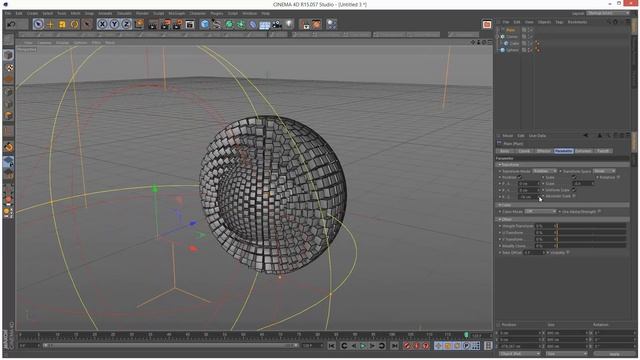
Task: Open the Simulate menu
Action: click(124, 13)
